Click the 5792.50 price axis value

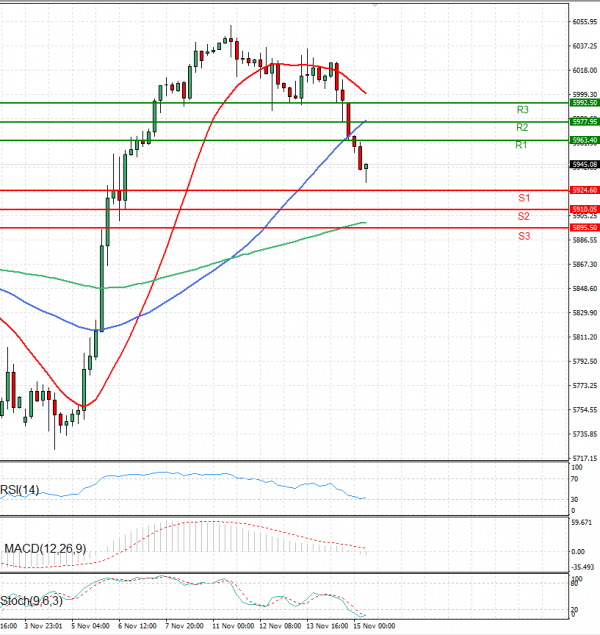click(x=585, y=361)
